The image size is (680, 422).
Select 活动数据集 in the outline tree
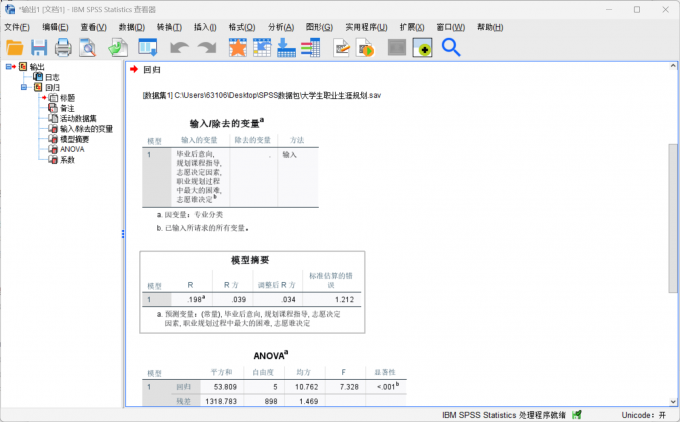point(78,118)
